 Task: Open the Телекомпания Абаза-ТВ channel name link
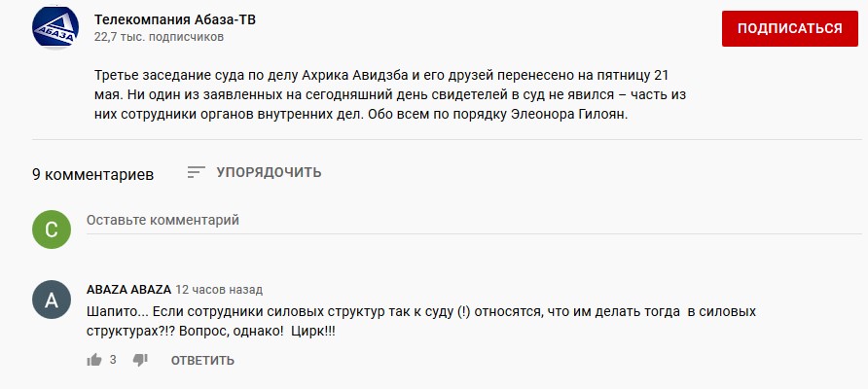click(175, 19)
